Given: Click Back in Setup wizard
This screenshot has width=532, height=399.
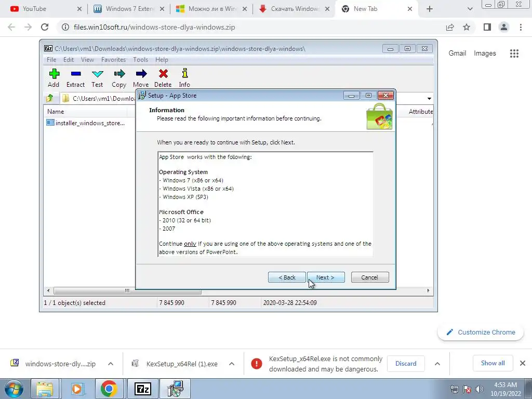Looking at the screenshot, I should pyautogui.click(x=287, y=277).
